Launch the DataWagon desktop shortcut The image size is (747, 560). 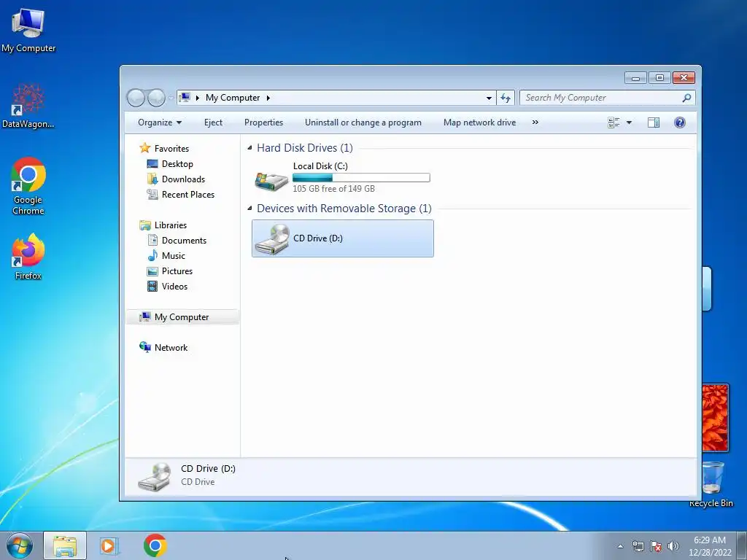pos(28,106)
